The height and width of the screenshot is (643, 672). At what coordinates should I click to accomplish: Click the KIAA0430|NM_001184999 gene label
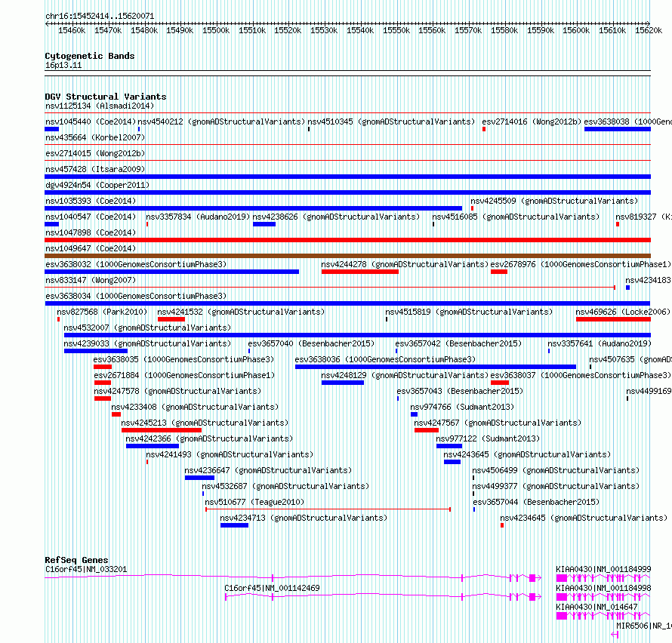[x=603, y=569]
